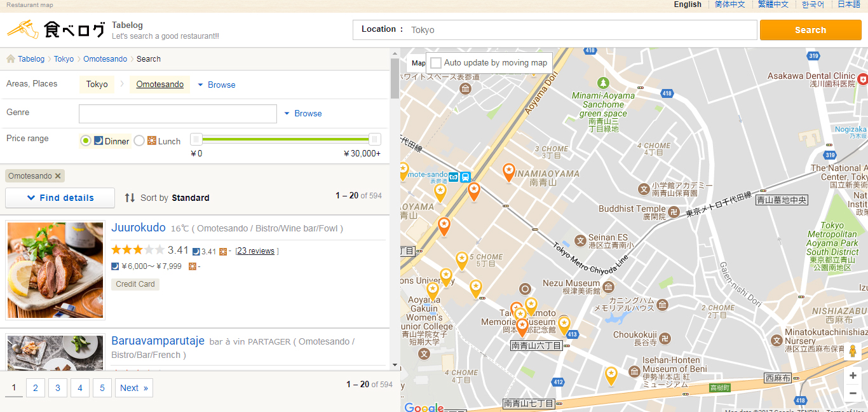This screenshot has width=868, height=412.
Task: Switch language to 简体中文
Action: click(729, 4)
